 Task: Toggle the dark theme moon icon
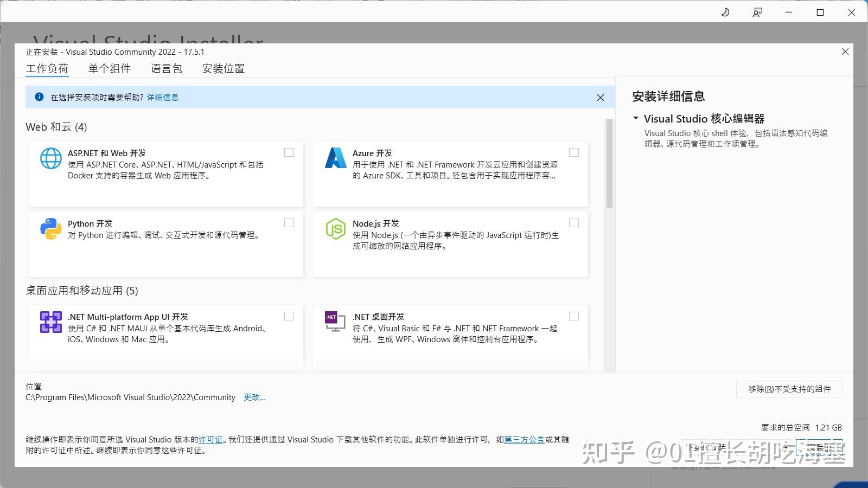pos(725,12)
